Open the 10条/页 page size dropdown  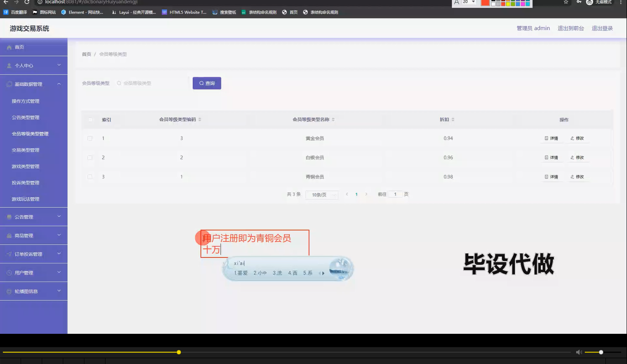pyautogui.click(x=321, y=194)
